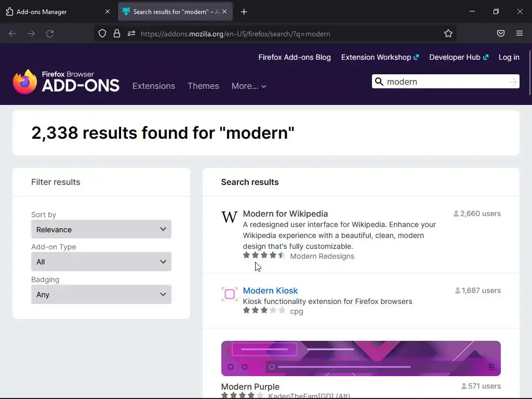The image size is (532, 399).
Task: Open the Themes section
Action: point(203,86)
